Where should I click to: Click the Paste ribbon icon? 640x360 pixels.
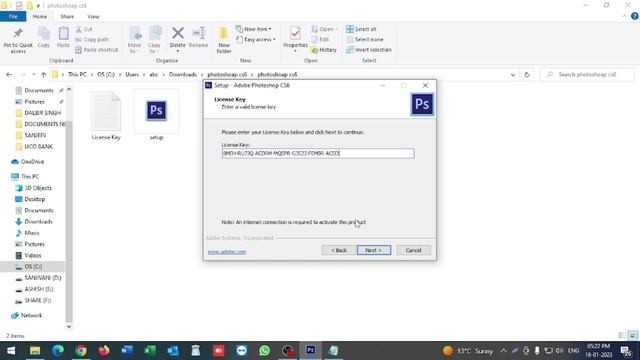click(x=63, y=38)
